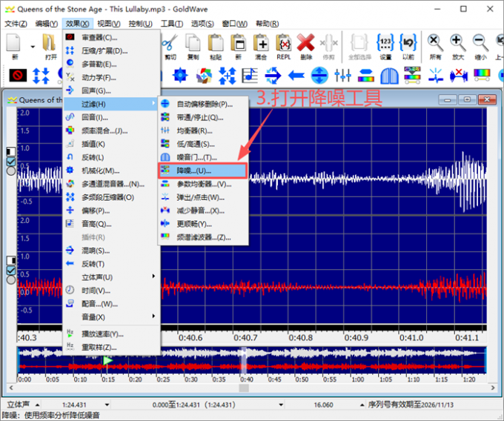504x421 pixels.
Task: Toggle the lower channel checkbox
Action: pyautogui.click(x=11, y=271)
